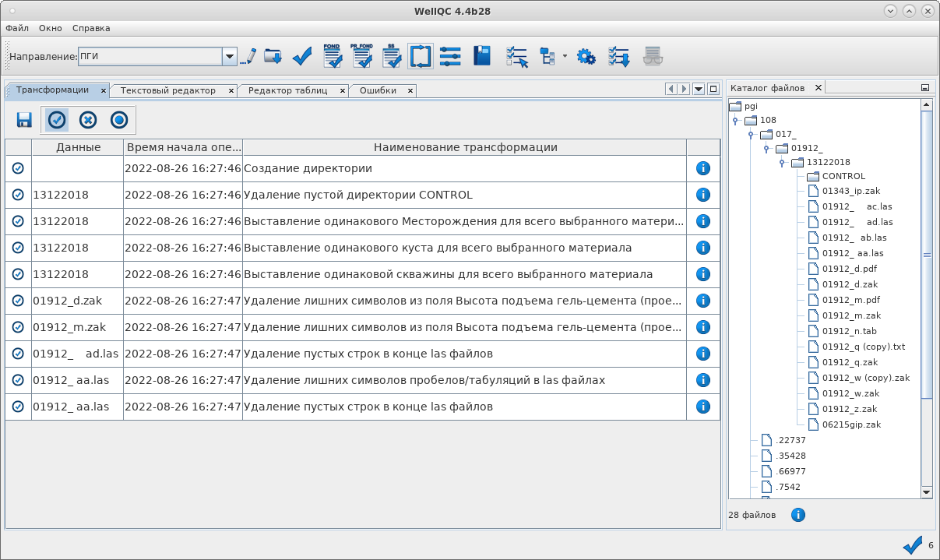Click the Направление field showing ПГИ

click(x=150, y=56)
